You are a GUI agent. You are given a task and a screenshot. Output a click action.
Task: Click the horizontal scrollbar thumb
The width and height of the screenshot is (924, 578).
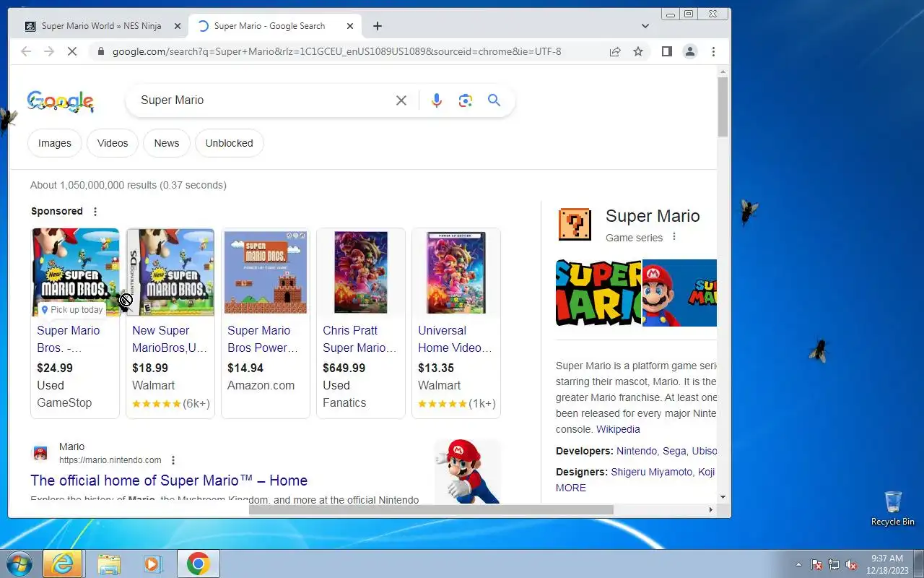click(431, 509)
